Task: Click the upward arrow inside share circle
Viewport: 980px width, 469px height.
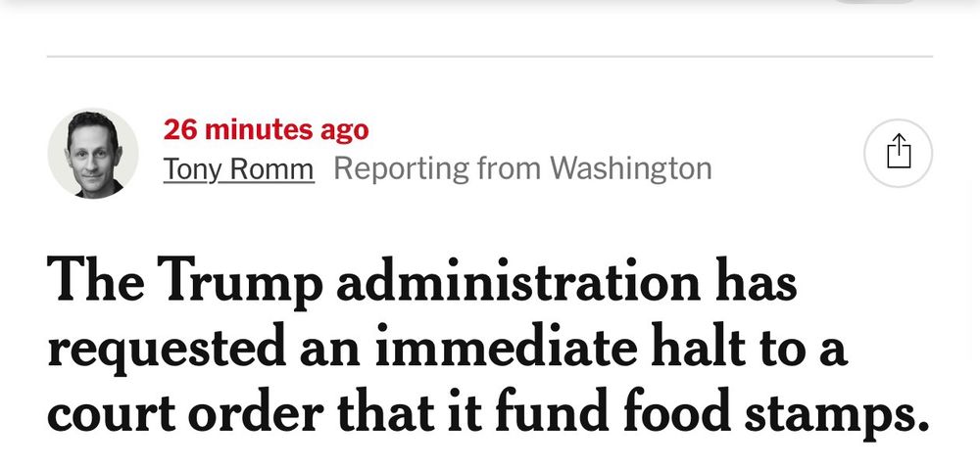Action: (x=899, y=152)
